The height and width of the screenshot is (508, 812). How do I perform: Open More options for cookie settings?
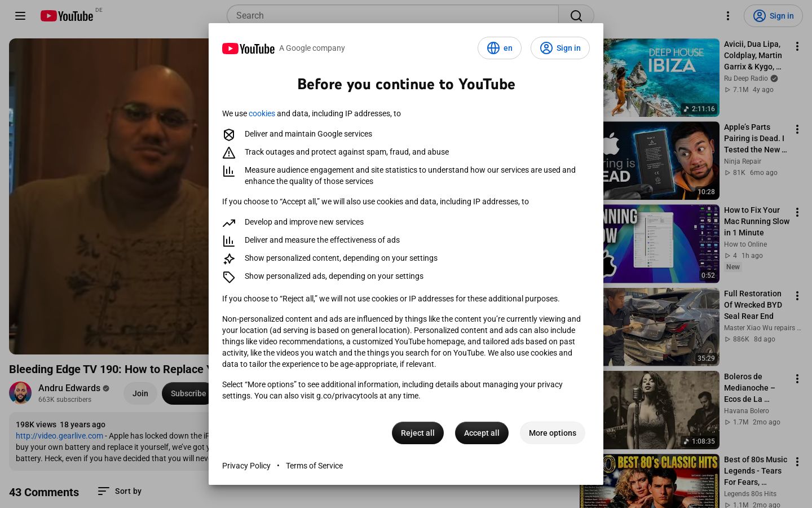pyautogui.click(x=552, y=433)
